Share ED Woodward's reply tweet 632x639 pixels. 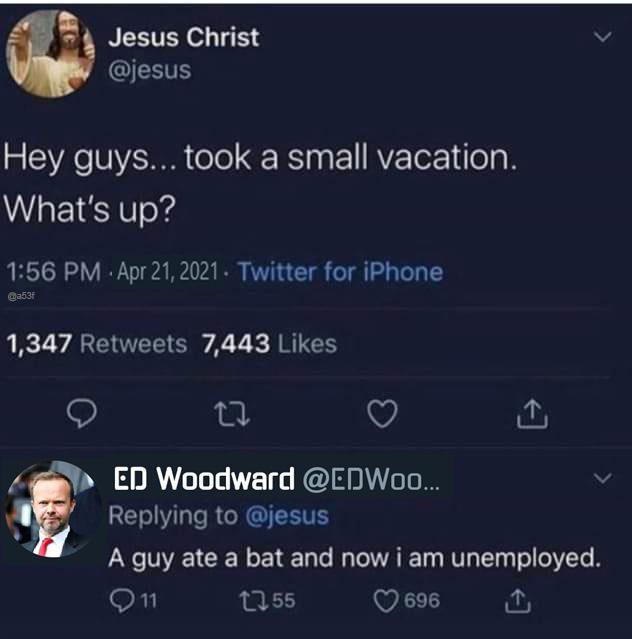518,601
